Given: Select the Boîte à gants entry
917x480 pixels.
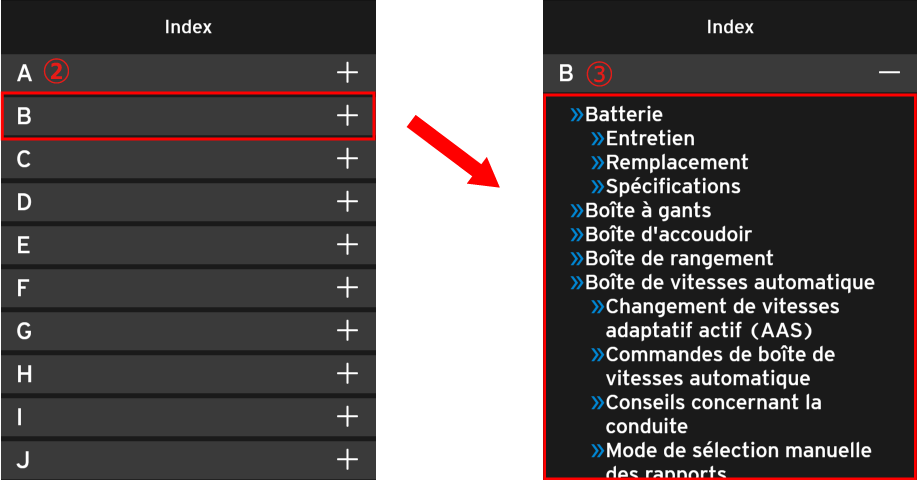Looking at the screenshot, I should [x=647, y=210].
